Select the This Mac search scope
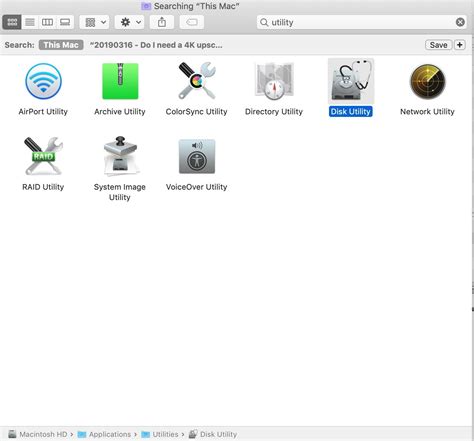Image resolution: width=474 pixels, height=441 pixels. click(61, 45)
